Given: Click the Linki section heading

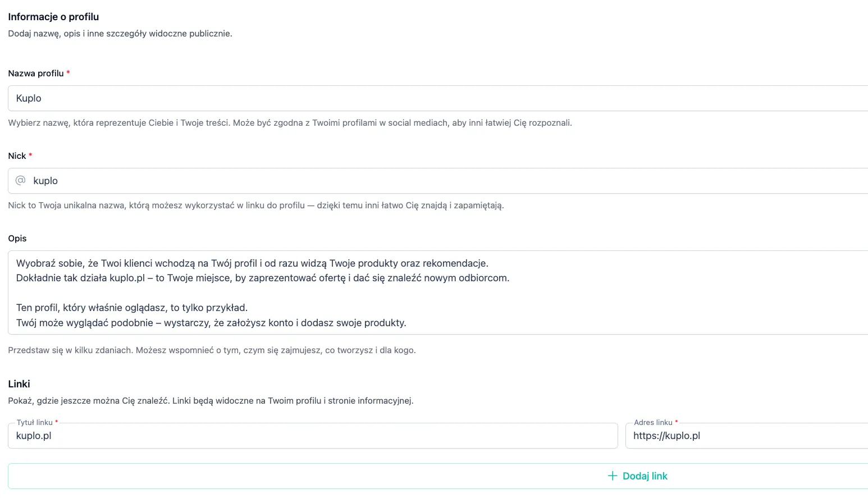Looking at the screenshot, I should point(19,384).
